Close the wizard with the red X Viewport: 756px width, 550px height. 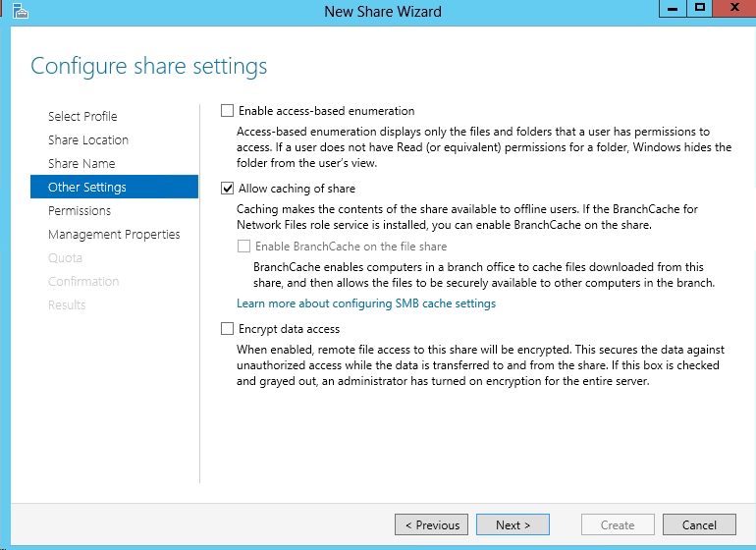click(x=734, y=8)
